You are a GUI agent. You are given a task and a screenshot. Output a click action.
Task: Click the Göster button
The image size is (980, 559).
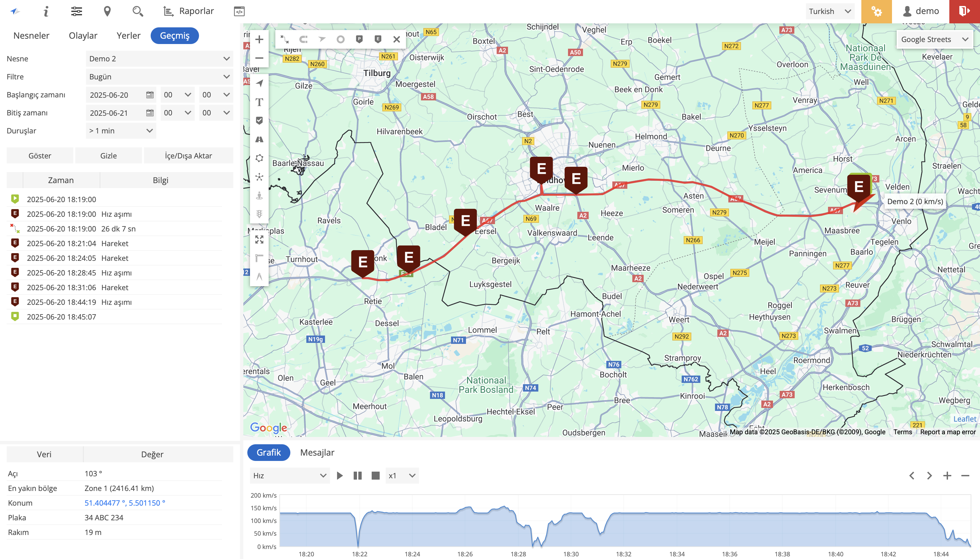point(40,156)
